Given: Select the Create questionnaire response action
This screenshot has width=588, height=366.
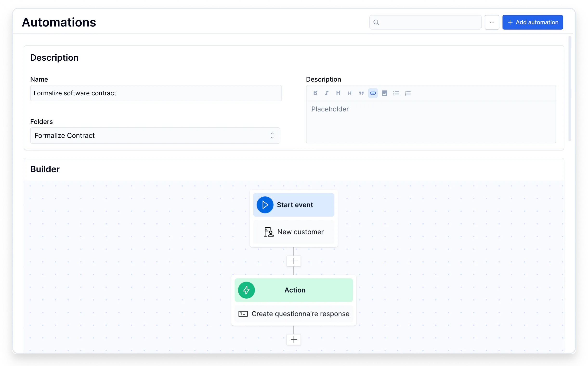Looking at the screenshot, I should pos(294,314).
